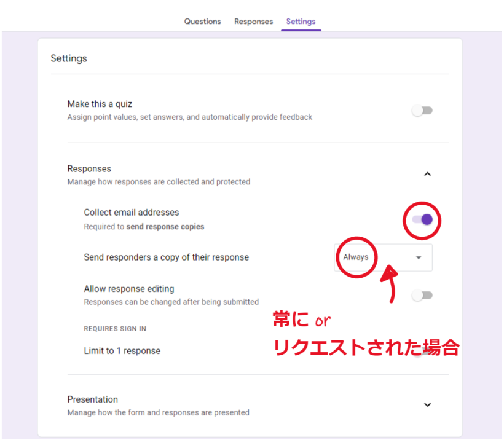Click the "Presentation" section heading
The width and height of the screenshot is (504, 440).
[x=93, y=399]
